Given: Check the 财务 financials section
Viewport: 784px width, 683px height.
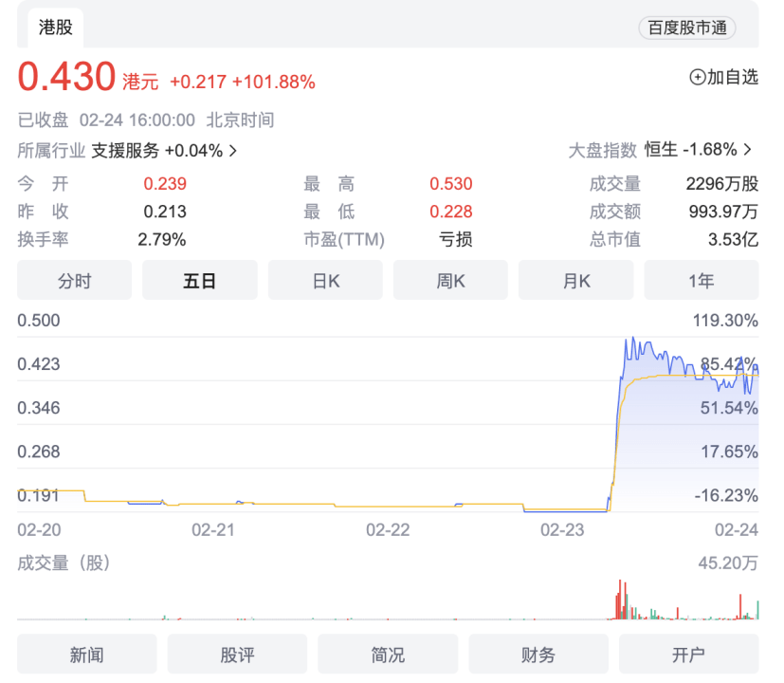Looking at the screenshot, I should (538, 654).
